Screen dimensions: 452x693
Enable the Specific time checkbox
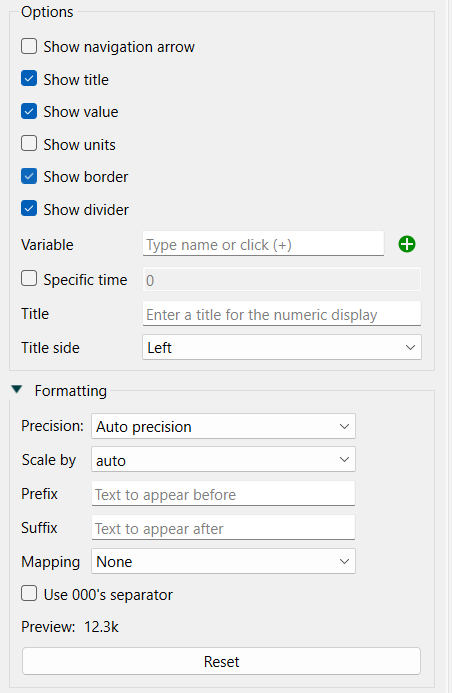[29, 278]
